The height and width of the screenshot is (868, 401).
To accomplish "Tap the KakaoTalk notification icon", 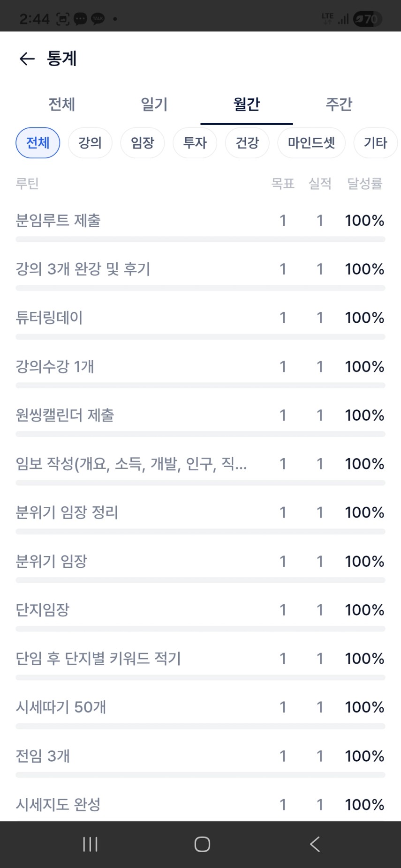I will coord(98,19).
